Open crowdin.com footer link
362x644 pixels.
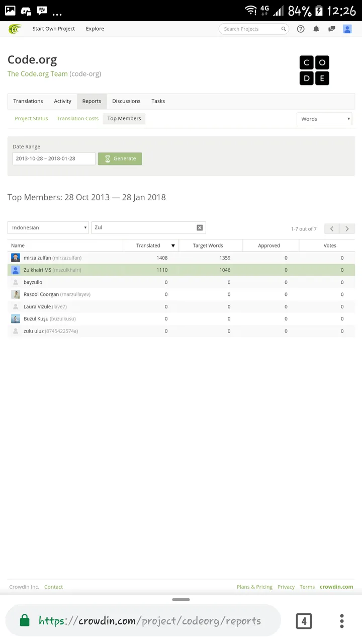(x=336, y=587)
